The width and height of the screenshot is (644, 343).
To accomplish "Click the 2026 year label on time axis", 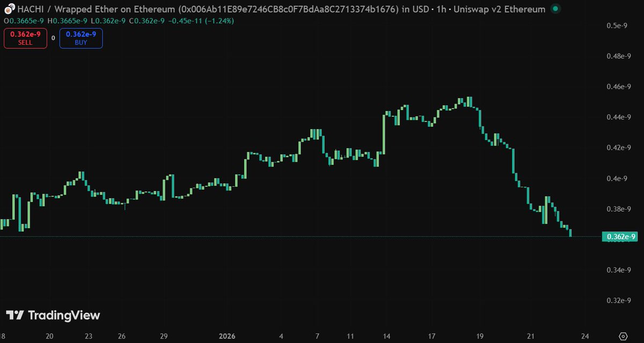I will (x=228, y=337).
